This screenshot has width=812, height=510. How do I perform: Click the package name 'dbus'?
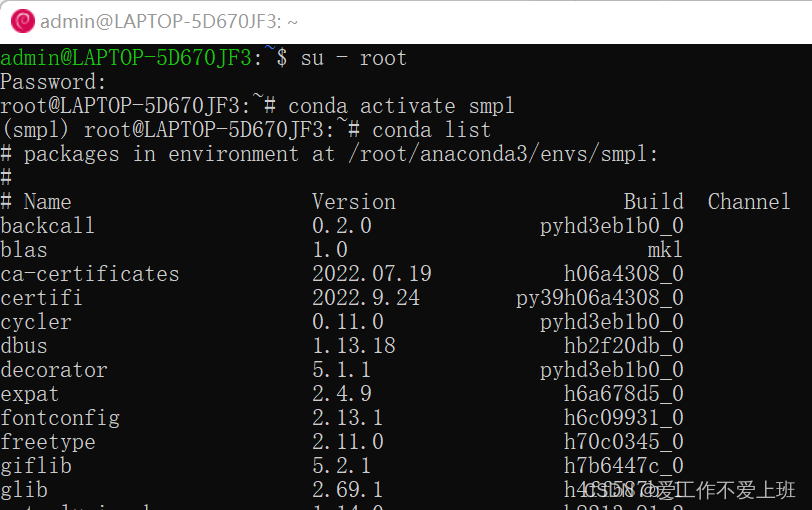24,346
